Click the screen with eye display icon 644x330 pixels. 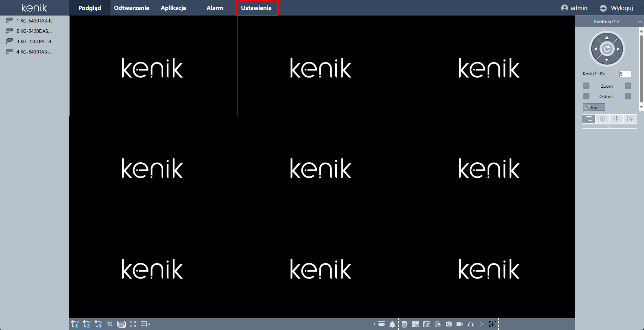[122, 324]
